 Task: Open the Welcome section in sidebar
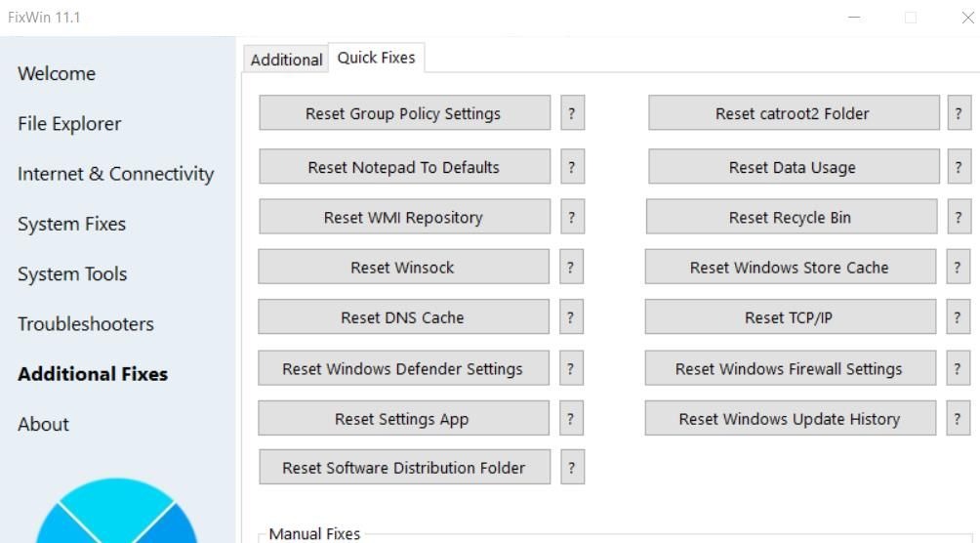click(x=57, y=73)
